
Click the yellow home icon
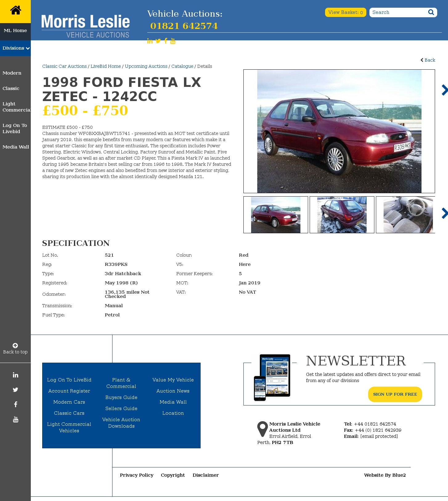point(15,10)
